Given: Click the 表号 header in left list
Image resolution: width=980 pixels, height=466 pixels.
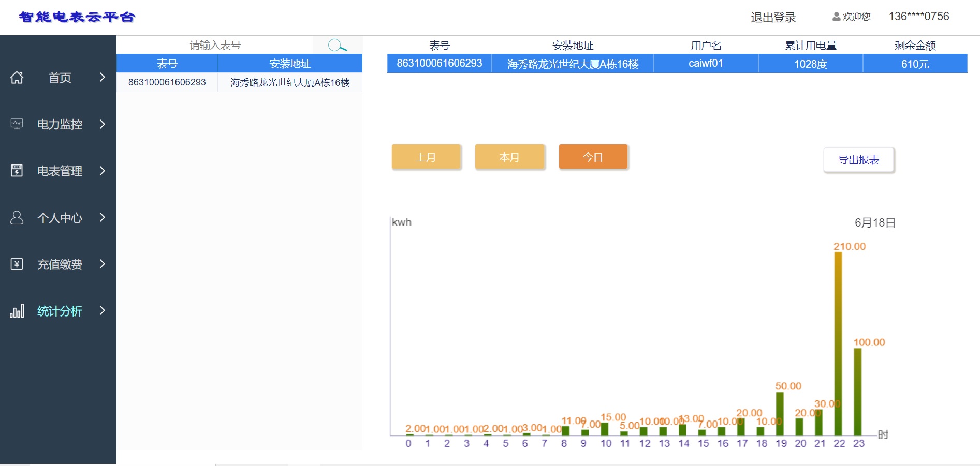Looking at the screenshot, I should pyautogui.click(x=167, y=64).
